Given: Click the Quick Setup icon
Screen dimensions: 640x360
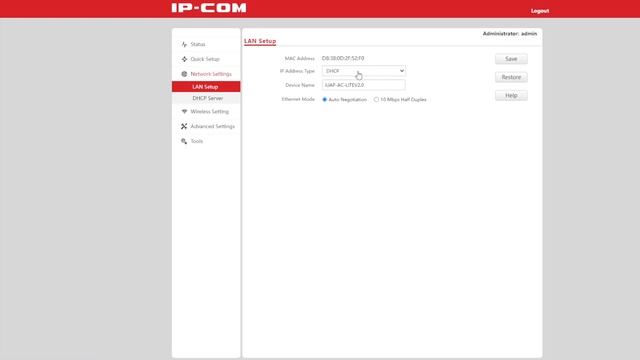Looking at the screenshot, I should [x=184, y=59].
